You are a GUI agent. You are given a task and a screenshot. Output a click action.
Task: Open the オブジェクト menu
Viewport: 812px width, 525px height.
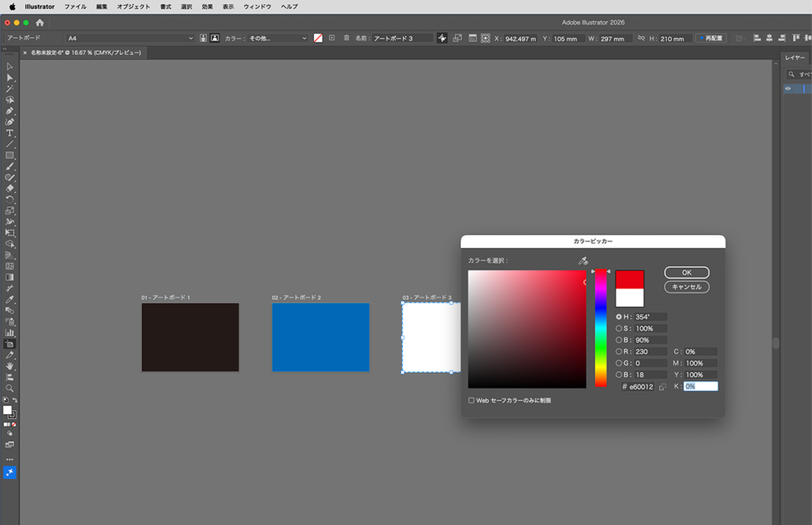(x=133, y=6)
